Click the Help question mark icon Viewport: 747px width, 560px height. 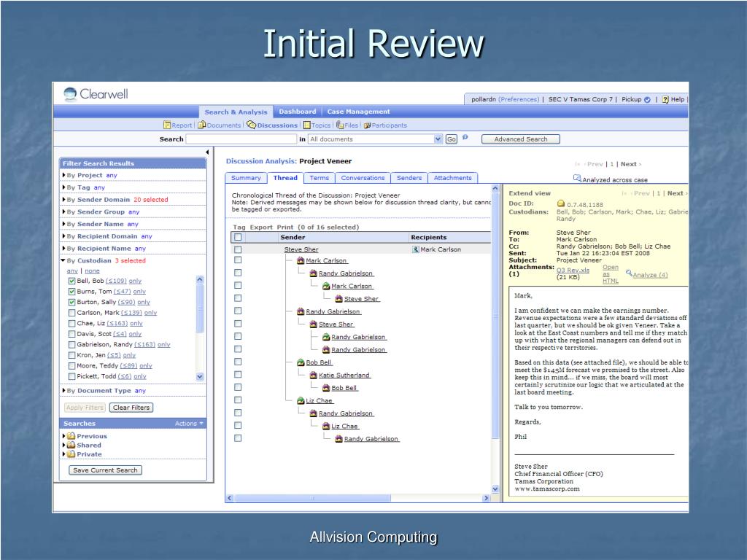665,99
